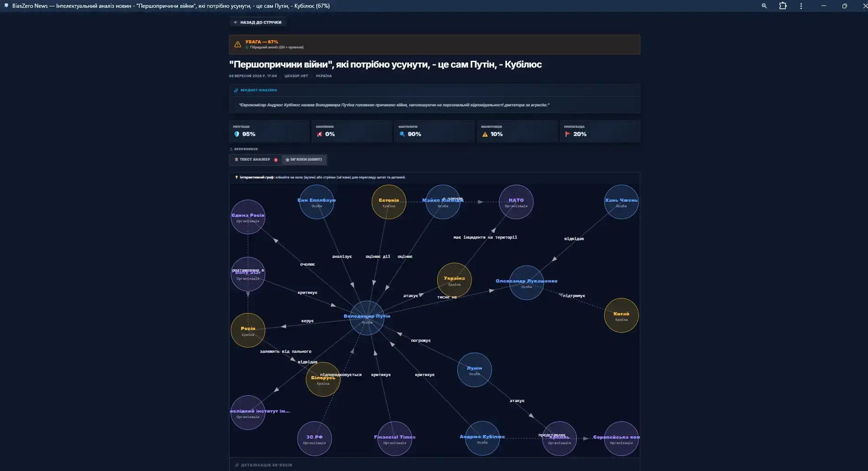Select the Єдина Росія organization node
Image resolution: width=868 pixels, height=471 pixels.
[248, 217]
